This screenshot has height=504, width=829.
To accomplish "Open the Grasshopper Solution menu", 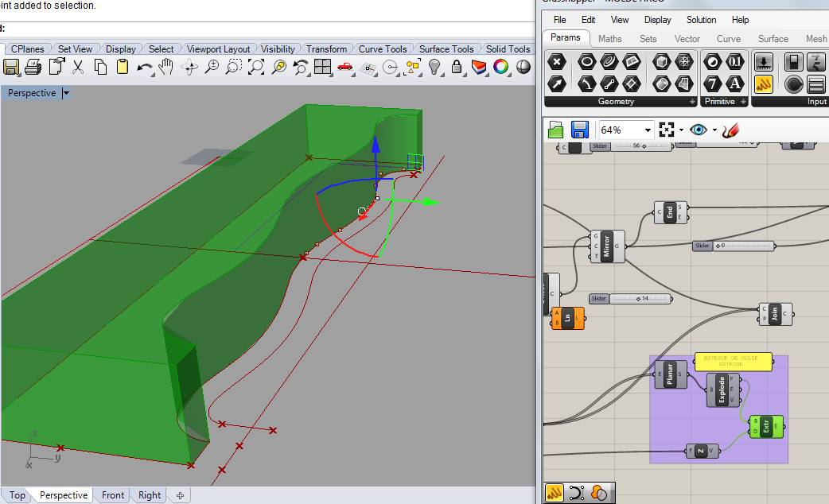I will click(701, 20).
